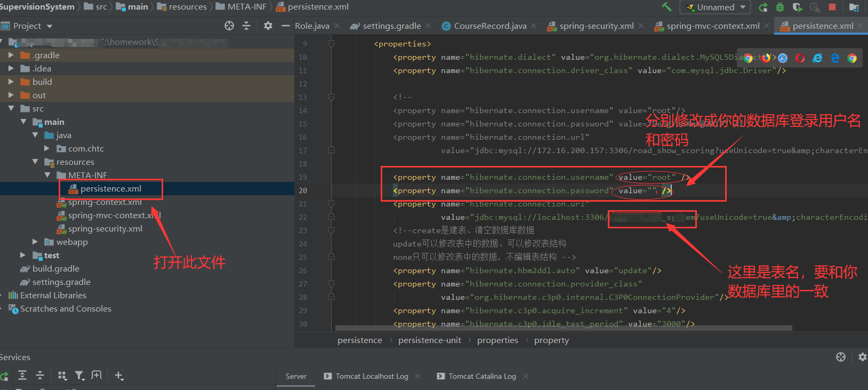Open Project Structure icon

click(854, 7)
